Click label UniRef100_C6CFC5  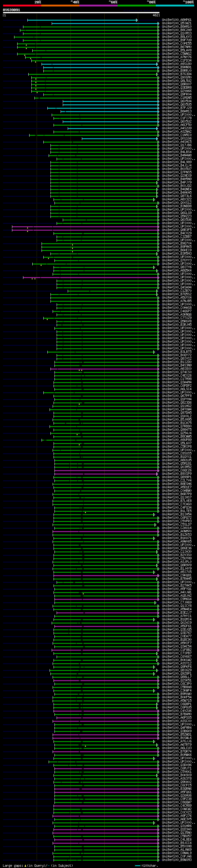pos(177,786)
